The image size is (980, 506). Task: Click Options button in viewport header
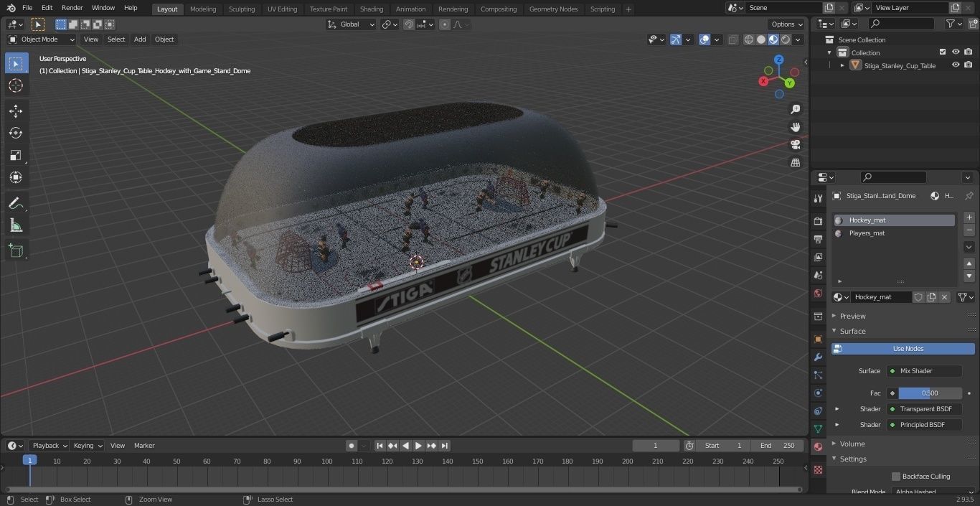point(788,24)
